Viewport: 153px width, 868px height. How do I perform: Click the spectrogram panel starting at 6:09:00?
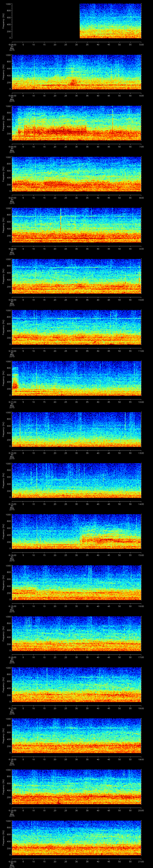pos(77,276)
